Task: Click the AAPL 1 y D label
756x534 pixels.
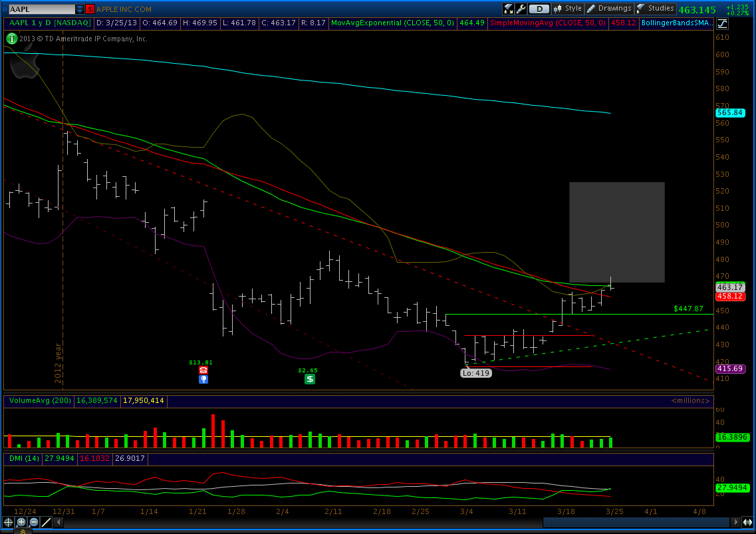Action: tap(50, 23)
